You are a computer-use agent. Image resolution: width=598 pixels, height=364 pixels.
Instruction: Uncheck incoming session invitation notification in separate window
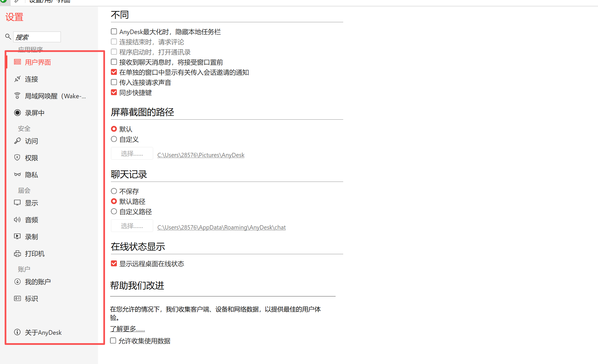[x=114, y=72]
